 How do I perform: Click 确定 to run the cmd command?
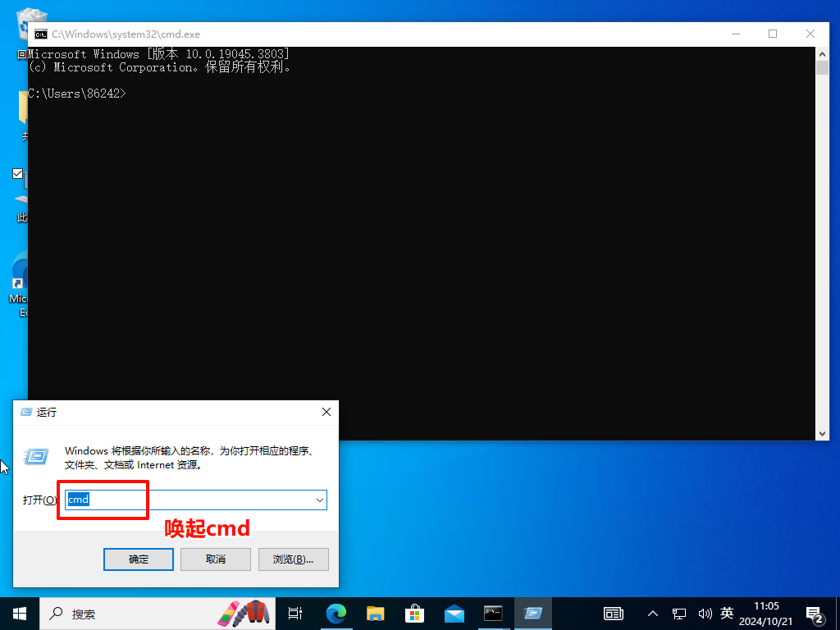point(138,559)
